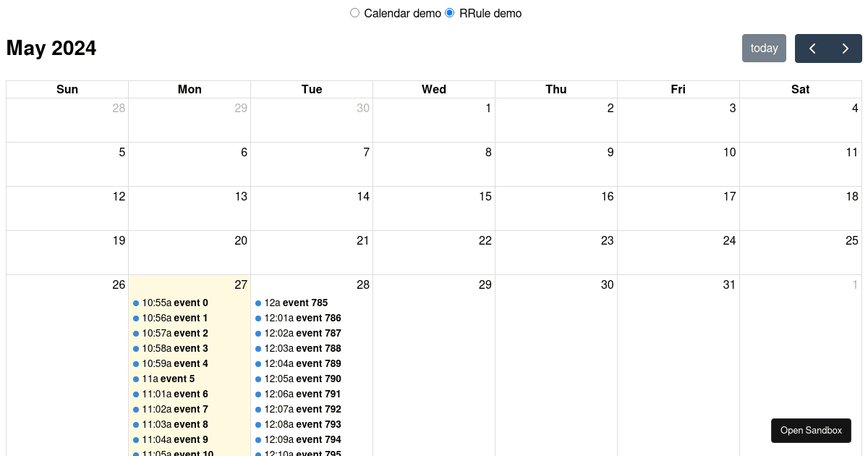868x456 pixels.
Task: Open Sandbox via the black button
Action: pos(811,430)
